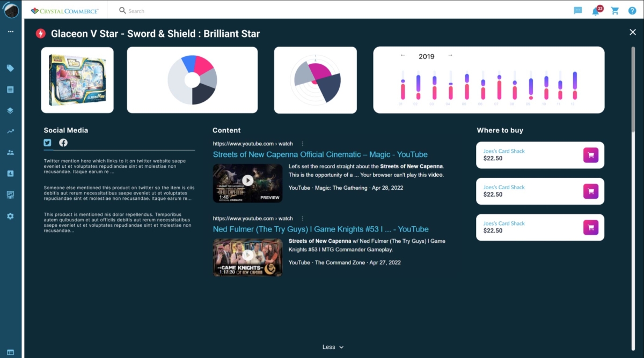Select the bar chart report icon in sidebar

coord(10,174)
